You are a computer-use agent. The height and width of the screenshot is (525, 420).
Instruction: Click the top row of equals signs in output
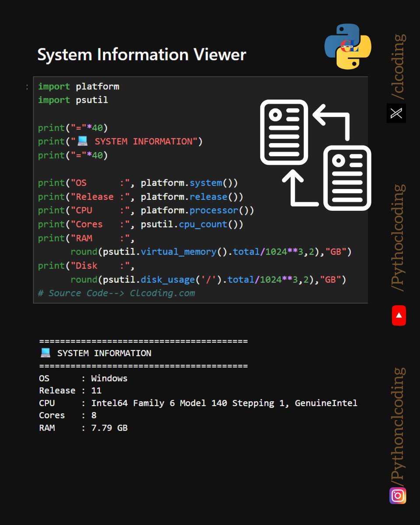143,341
